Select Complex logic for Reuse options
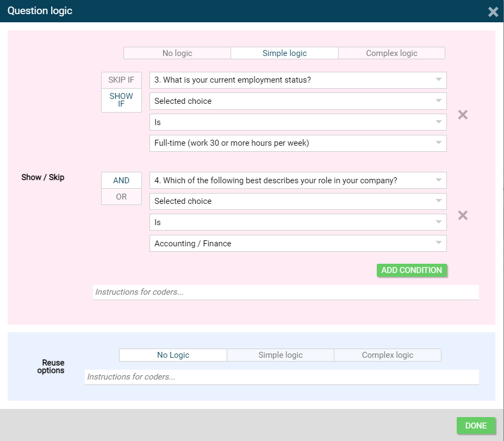 tap(388, 355)
